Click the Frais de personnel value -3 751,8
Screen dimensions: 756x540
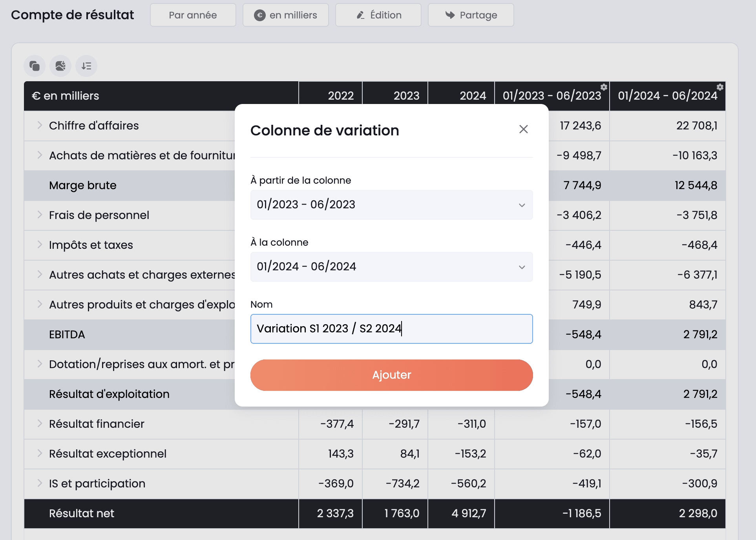[x=697, y=215]
